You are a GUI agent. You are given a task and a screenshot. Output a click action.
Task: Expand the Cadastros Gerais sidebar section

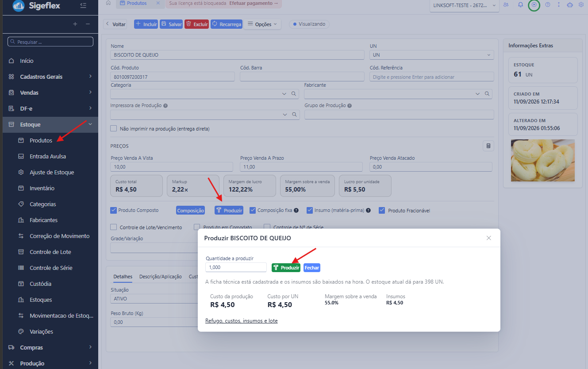[50, 77]
